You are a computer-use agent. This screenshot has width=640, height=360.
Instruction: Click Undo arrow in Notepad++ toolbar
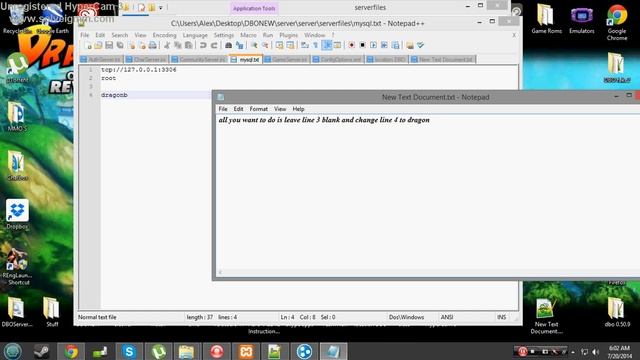203,45
